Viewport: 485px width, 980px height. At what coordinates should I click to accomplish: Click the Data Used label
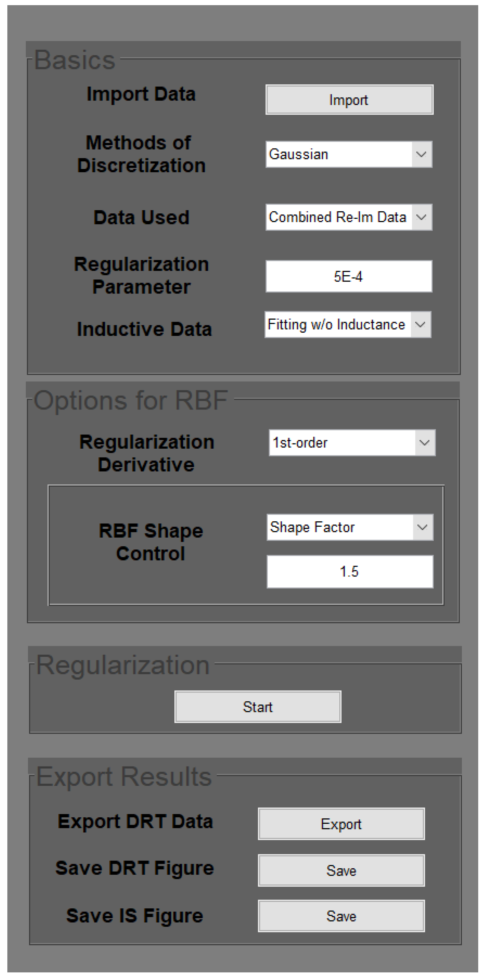tap(141, 217)
